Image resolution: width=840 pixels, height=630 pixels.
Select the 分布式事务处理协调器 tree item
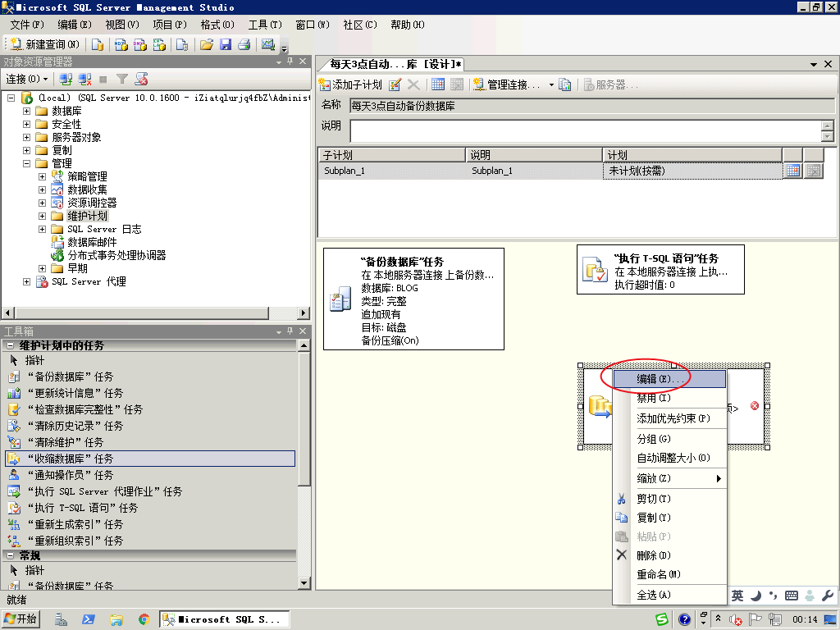[116, 256]
